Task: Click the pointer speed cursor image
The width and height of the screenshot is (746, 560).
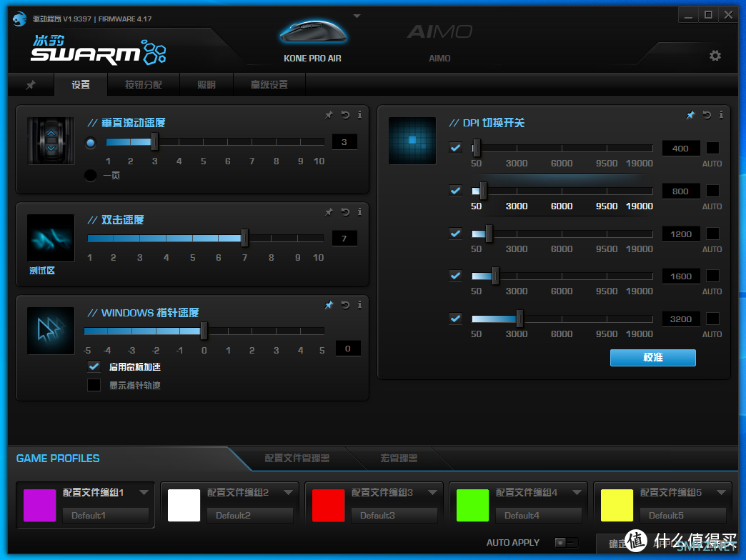Action: coord(51,331)
